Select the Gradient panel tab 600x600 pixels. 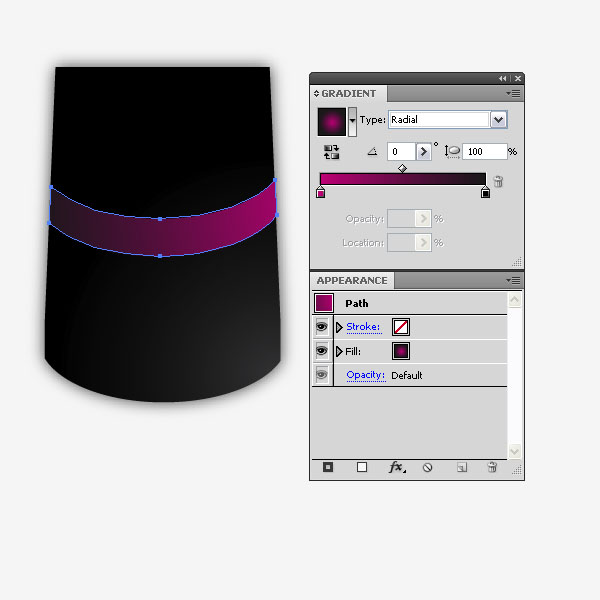point(349,93)
